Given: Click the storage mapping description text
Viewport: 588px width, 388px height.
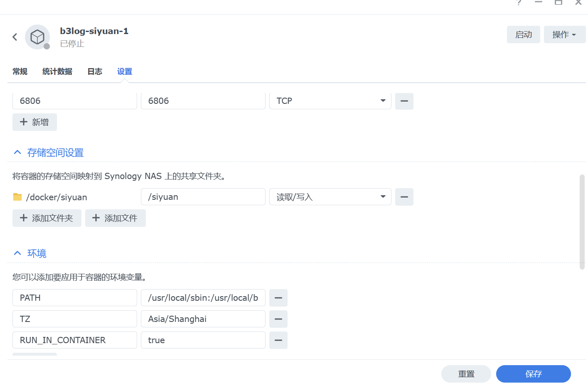Looking at the screenshot, I should point(119,176).
